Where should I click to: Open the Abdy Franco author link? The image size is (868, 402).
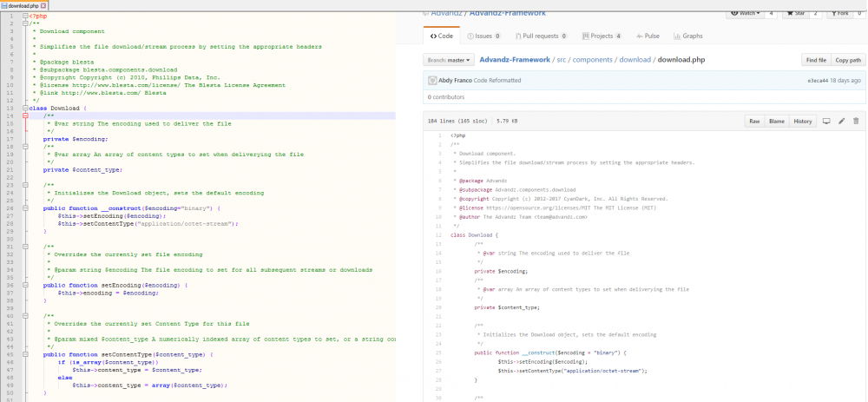[x=455, y=80]
